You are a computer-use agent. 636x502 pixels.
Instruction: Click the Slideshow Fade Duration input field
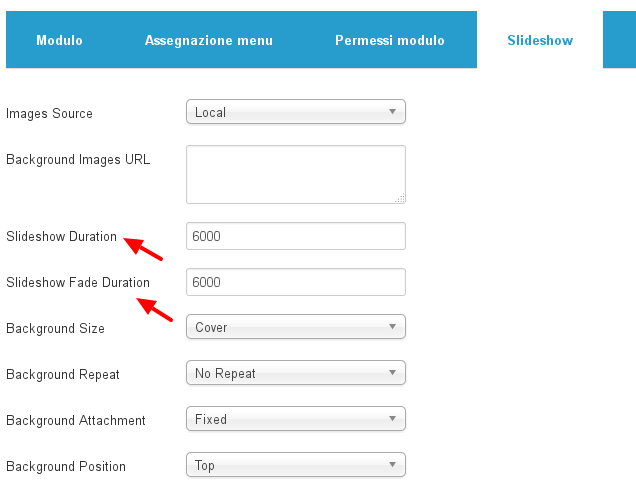296,282
